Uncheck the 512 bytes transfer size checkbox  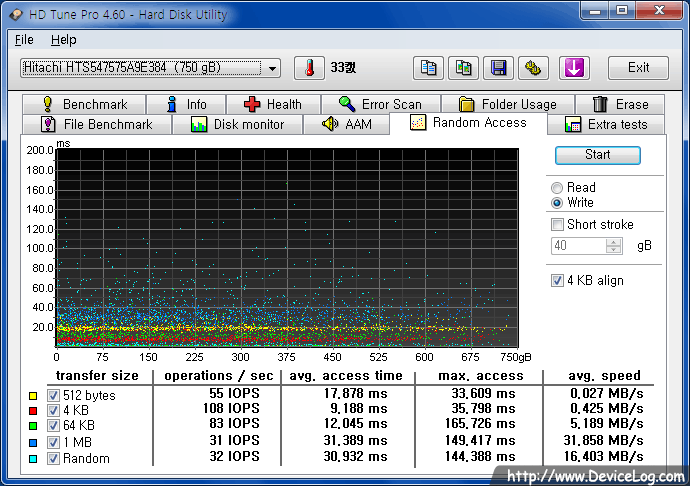(54, 395)
